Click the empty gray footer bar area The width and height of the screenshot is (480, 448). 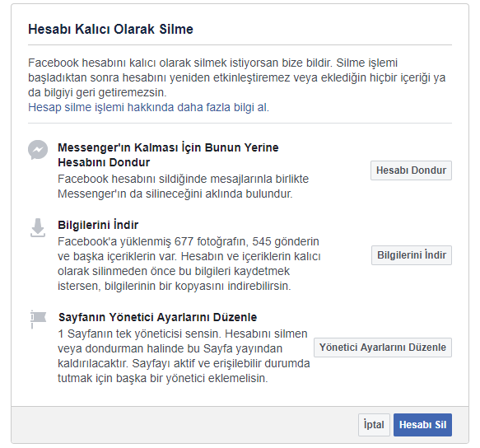[x=184, y=425]
